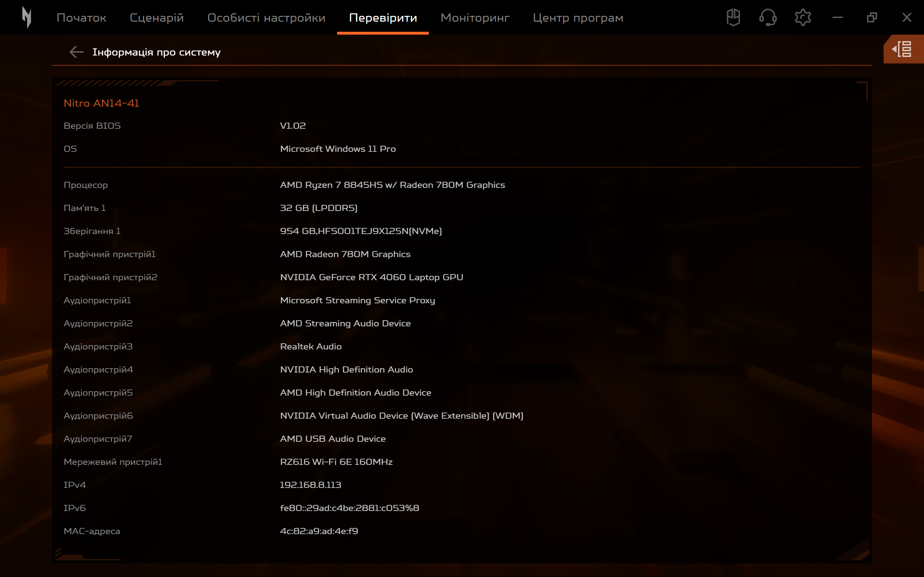This screenshot has width=924, height=577.
Task: Go to Особисті настройки tab
Action: click(x=266, y=18)
